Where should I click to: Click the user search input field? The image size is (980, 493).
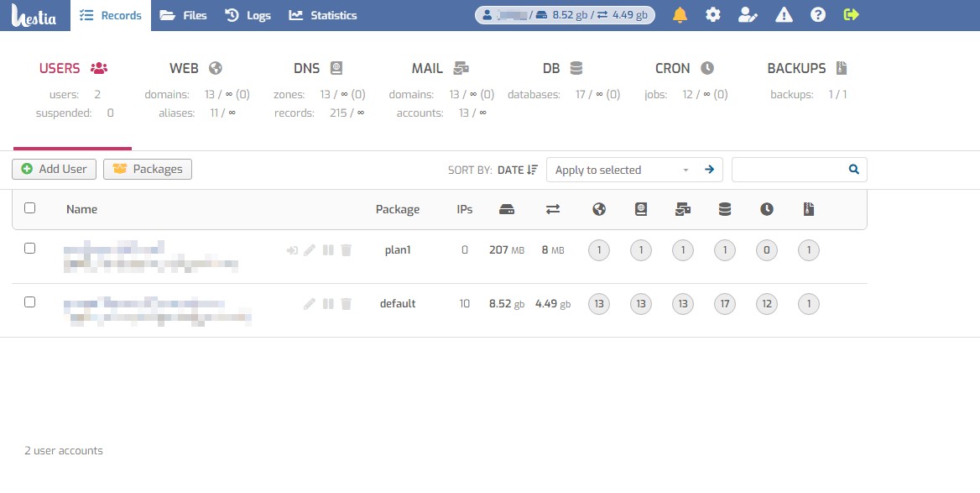pyautogui.click(x=789, y=170)
